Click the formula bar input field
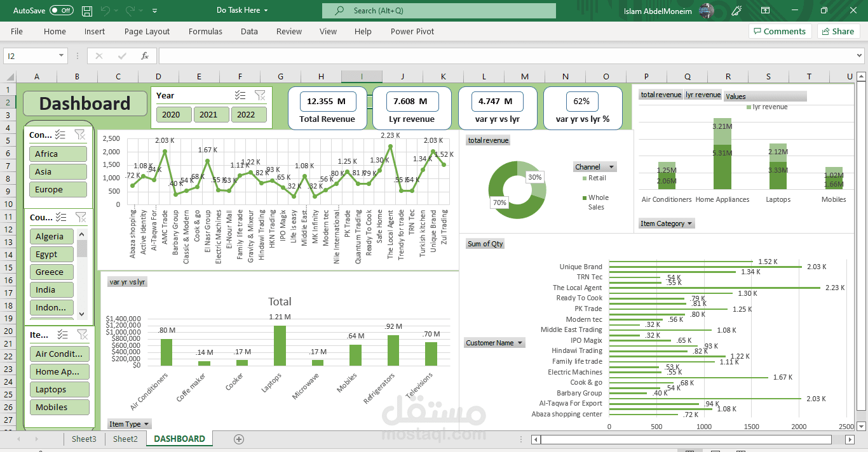 (x=505, y=56)
